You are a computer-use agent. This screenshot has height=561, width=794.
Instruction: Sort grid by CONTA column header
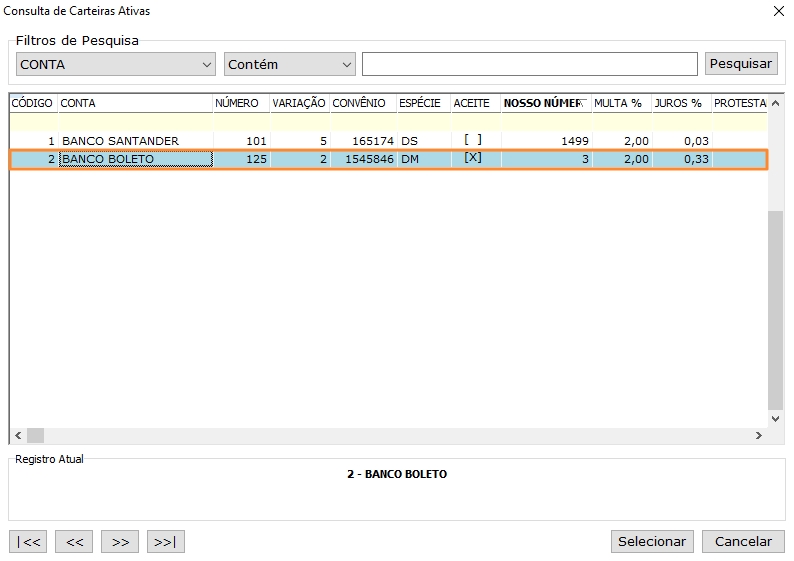[x=134, y=103]
